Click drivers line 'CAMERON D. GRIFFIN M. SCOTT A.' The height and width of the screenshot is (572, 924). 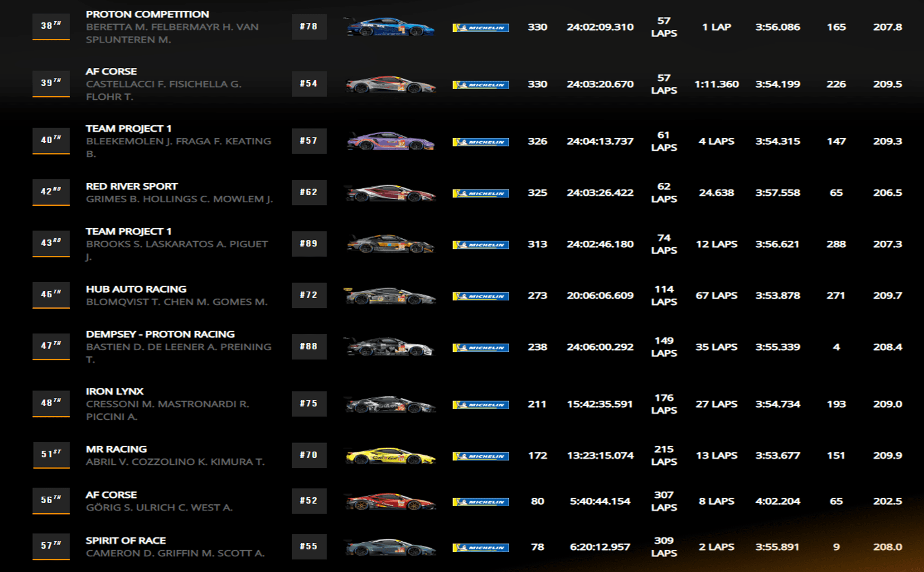click(x=175, y=553)
